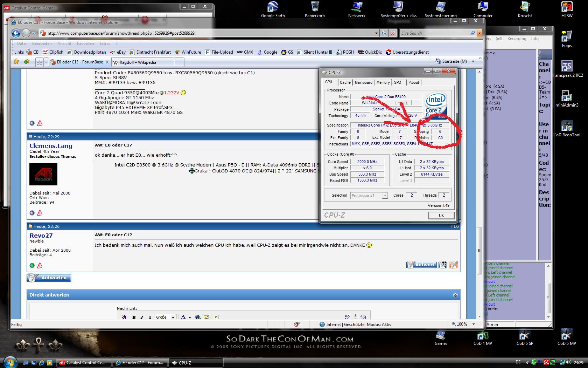588x368 pixels.
Task: Open the WinFuture favorites link
Action: point(188,52)
